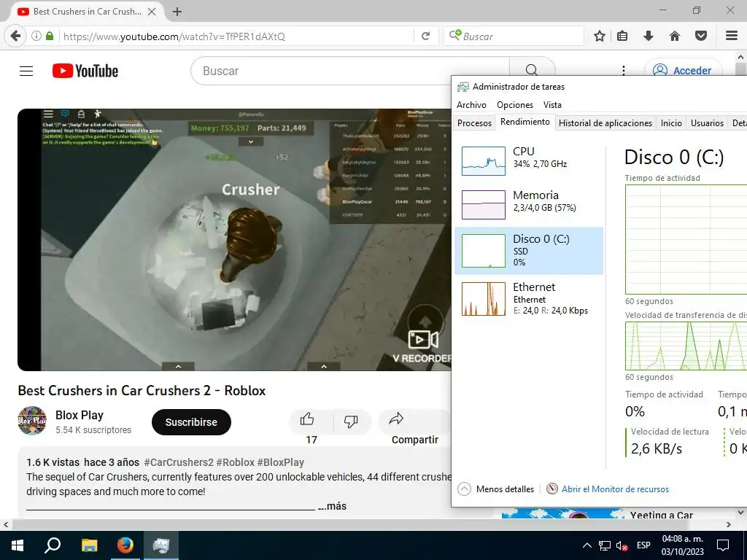Click the horizontal scrollbar left arrow

[5, 525]
